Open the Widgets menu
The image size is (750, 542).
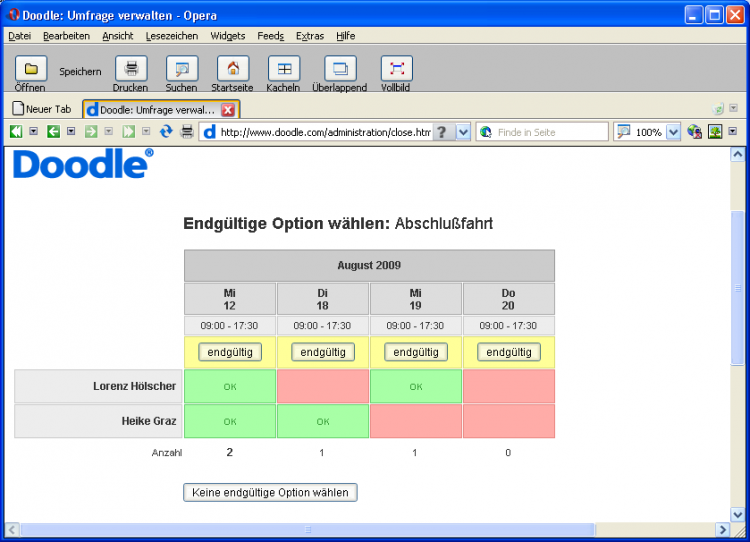click(x=228, y=36)
